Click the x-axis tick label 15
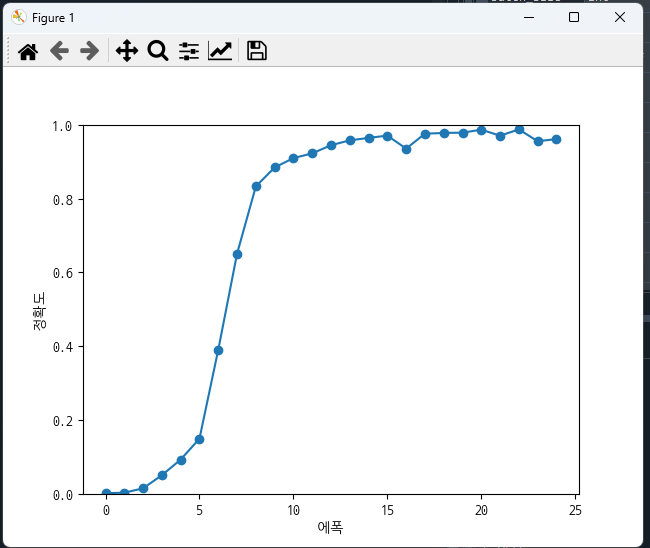 point(388,510)
